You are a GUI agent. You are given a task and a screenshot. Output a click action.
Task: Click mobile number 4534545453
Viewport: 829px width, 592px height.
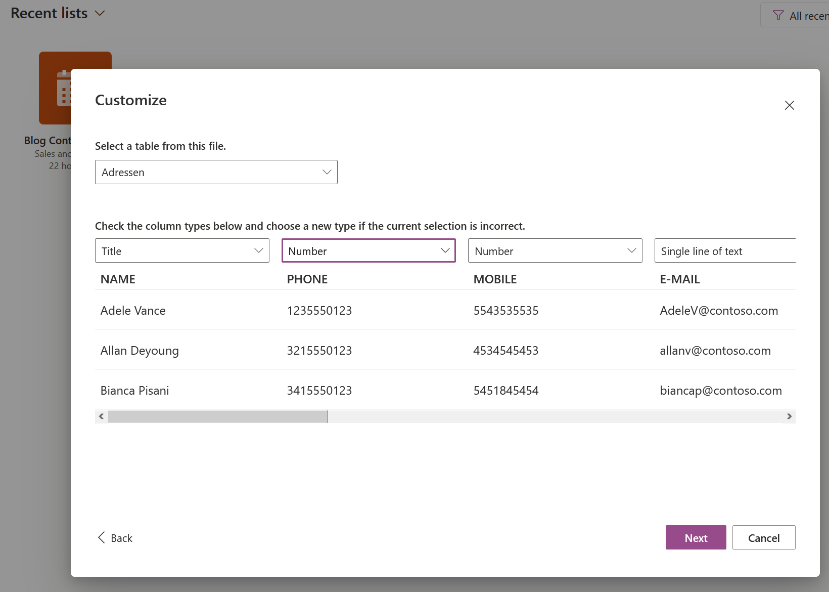[506, 351]
